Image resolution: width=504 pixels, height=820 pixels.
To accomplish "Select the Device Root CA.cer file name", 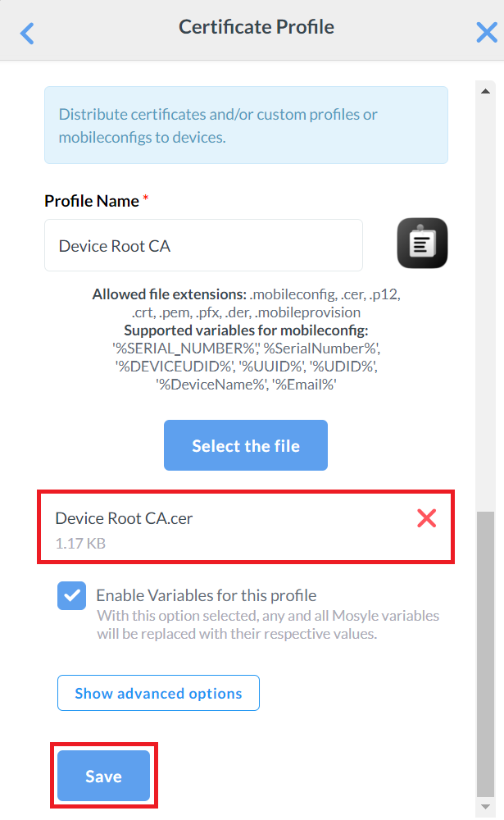I will (x=124, y=518).
